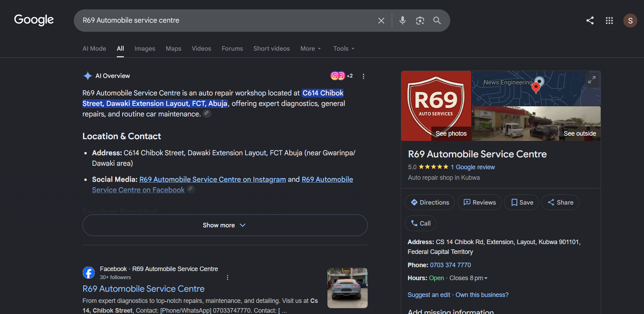The image size is (644, 314).
Task: View R69 Auto Services logo photos
Action: pos(436,106)
